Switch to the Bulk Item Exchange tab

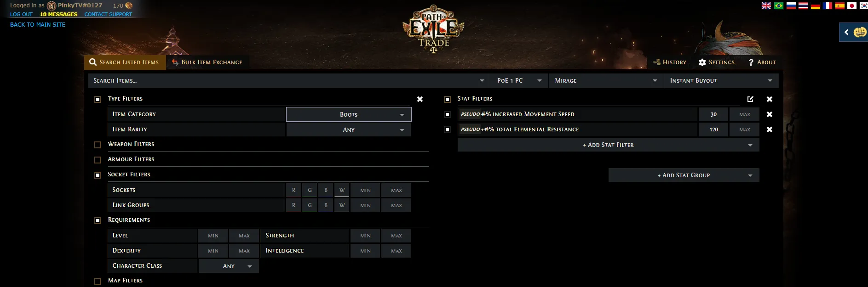pos(207,62)
